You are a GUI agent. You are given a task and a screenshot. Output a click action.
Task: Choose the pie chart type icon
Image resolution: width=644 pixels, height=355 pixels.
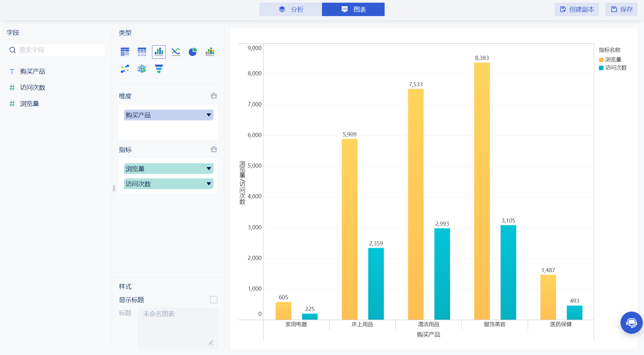pyautogui.click(x=193, y=52)
